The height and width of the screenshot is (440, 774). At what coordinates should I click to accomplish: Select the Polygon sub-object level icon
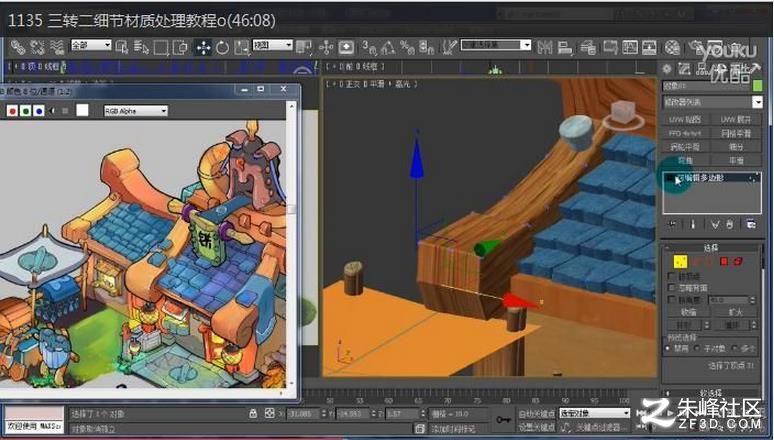724,261
